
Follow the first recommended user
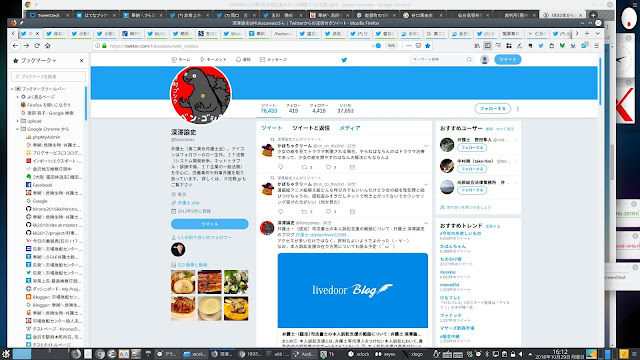(472, 148)
